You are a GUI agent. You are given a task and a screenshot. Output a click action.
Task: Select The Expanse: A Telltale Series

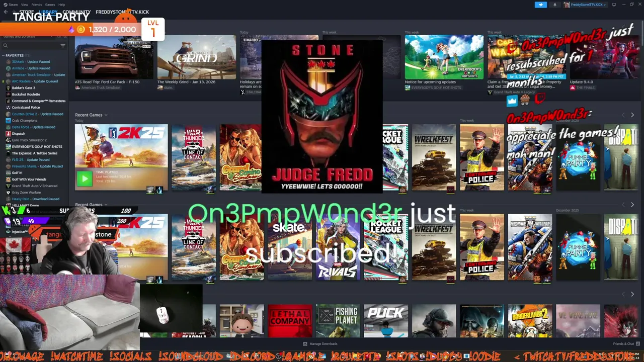pyautogui.click(x=35, y=153)
